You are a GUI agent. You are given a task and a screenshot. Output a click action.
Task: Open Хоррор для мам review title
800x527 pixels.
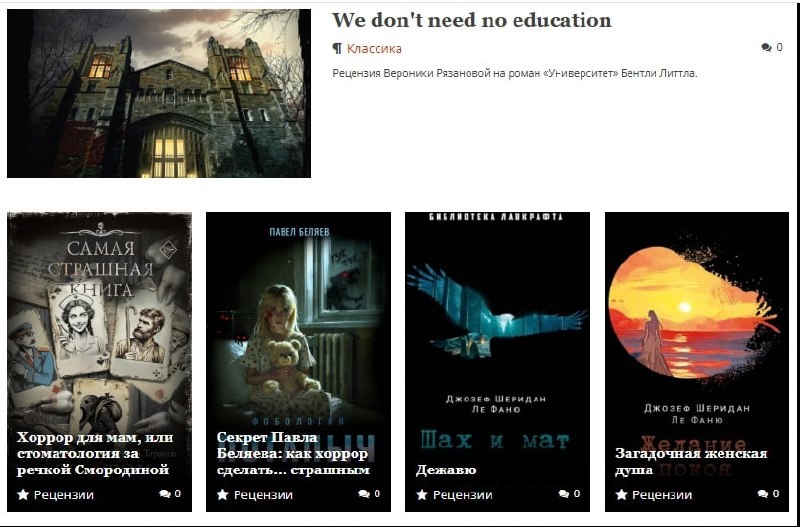pyautogui.click(x=95, y=454)
